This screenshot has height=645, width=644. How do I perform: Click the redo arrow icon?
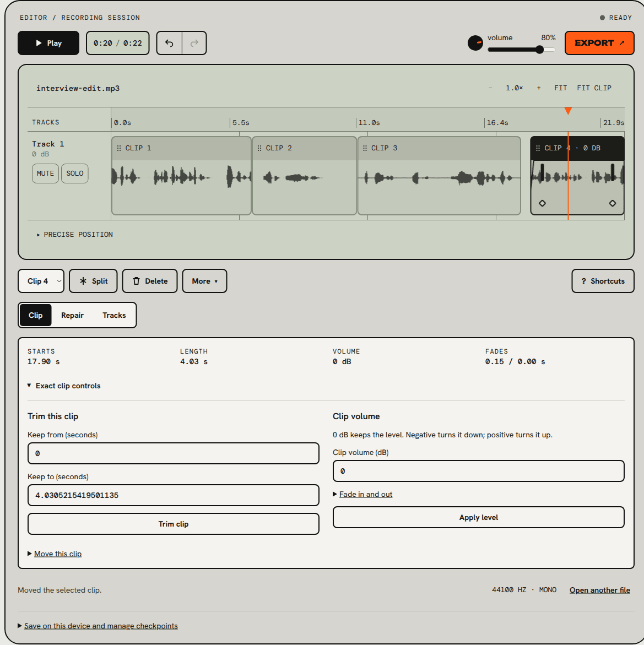(194, 43)
